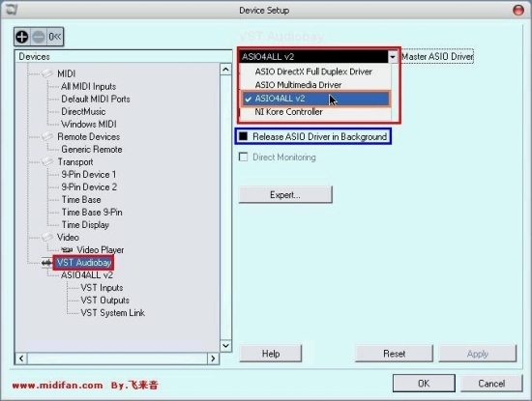
Task: Click the plus add device icon
Action: 22,37
